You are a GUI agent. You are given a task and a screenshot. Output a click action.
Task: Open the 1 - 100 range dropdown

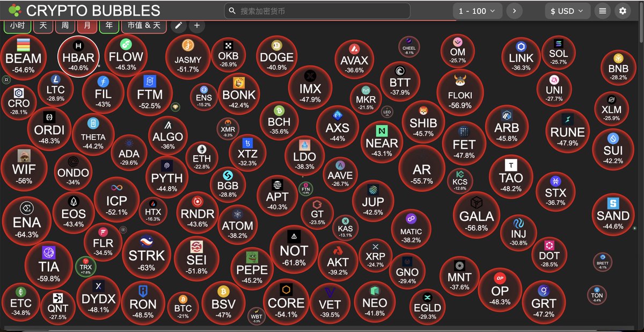pyautogui.click(x=478, y=11)
